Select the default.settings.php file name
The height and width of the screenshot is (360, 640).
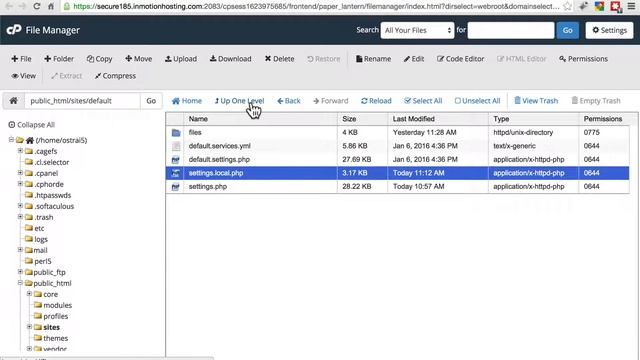(x=219, y=160)
